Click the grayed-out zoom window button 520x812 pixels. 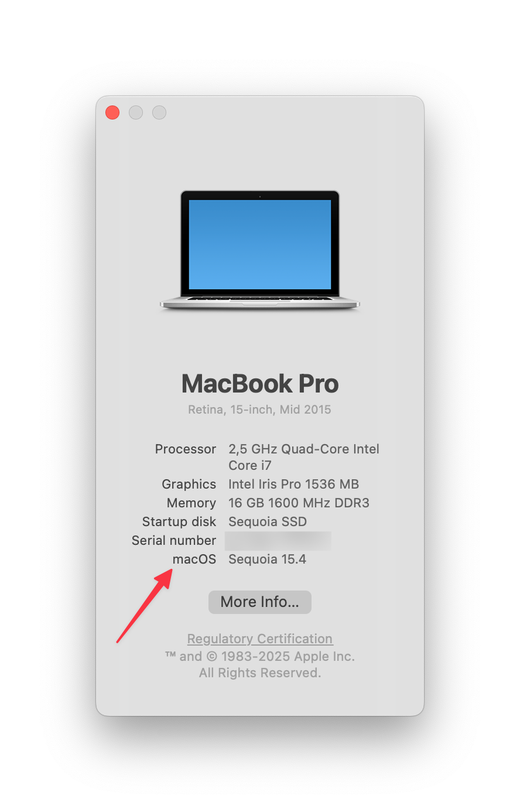[x=159, y=112]
